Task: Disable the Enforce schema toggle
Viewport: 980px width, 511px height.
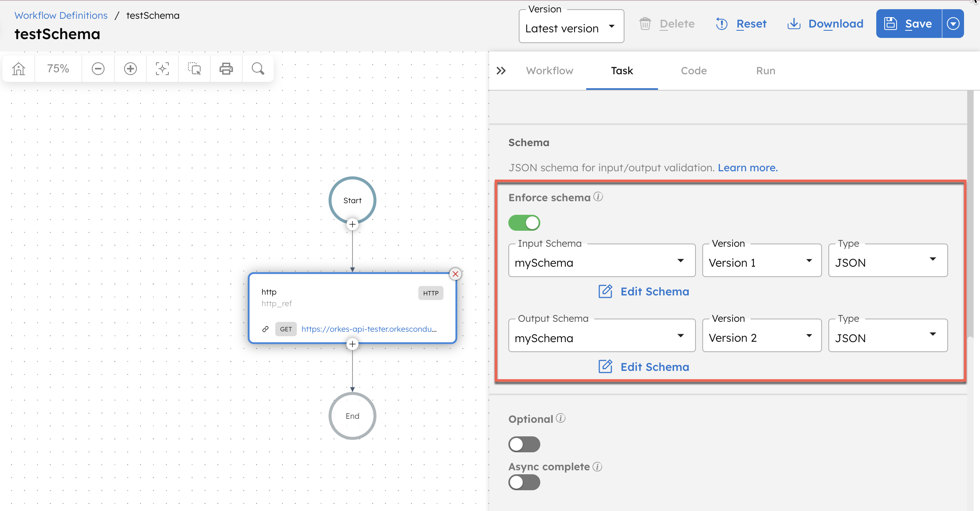Action: coord(524,223)
